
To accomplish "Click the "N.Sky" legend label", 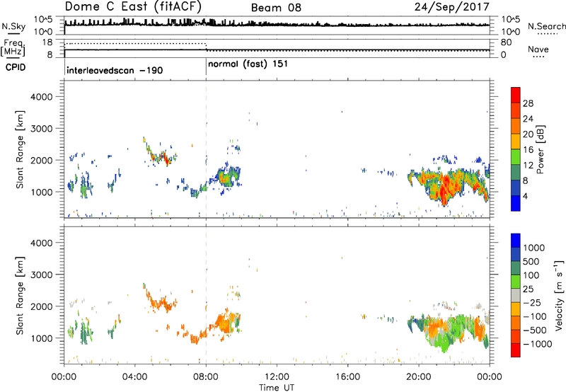I will point(13,26).
